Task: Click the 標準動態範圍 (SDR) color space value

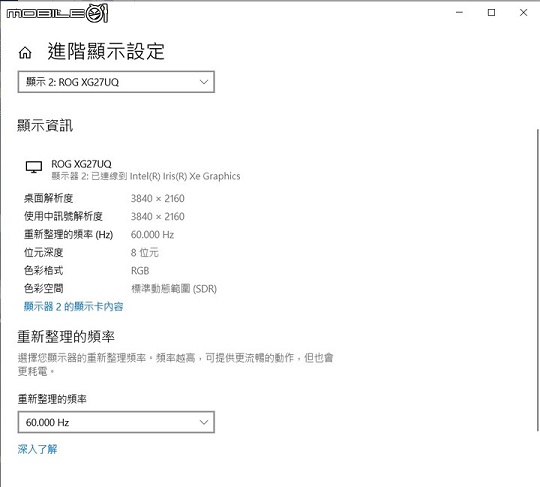Action: [174, 289]
